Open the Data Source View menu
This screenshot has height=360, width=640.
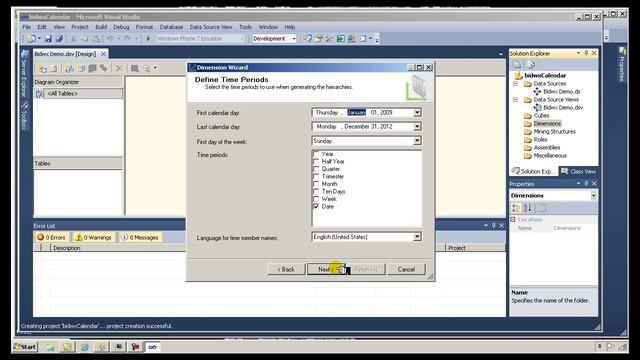pyautogui.click(x=211, y=27)
